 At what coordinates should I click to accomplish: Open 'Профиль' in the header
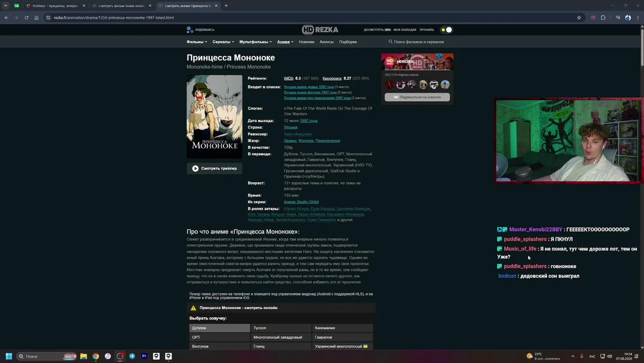(x=427, y=30)
